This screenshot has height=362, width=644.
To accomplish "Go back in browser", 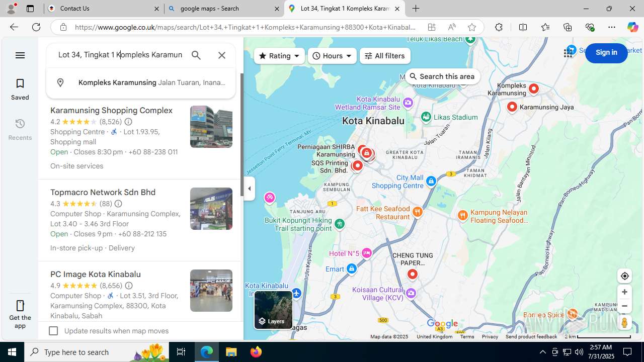I will click(x=14, y=27).
